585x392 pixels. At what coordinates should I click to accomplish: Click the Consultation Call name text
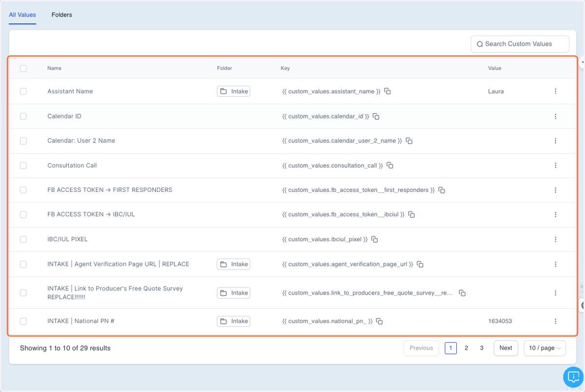pos(72,166)
